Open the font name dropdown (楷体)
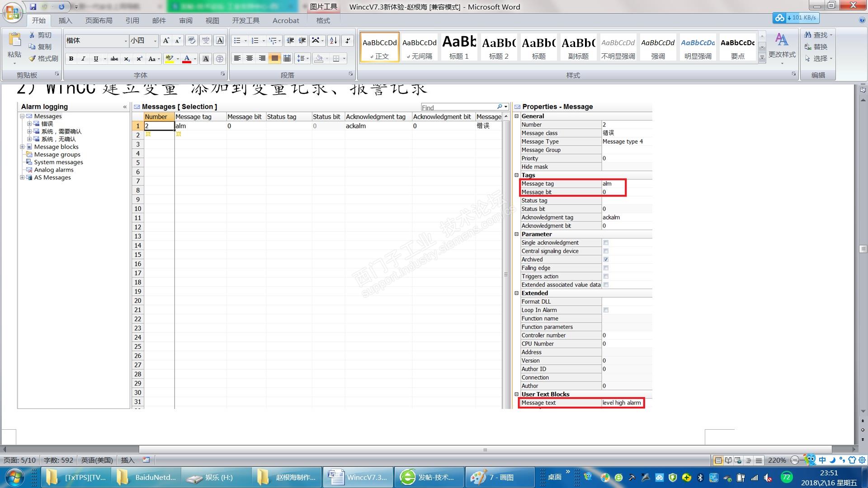This screenshot has height=488, width=868. pos(126,41)
